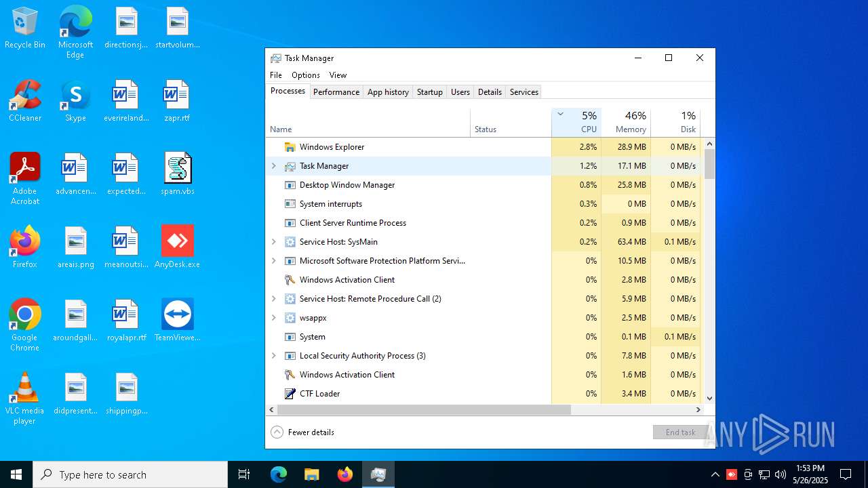
Task: Launch Firefox from the taskbar
Action: coord(344,474)
